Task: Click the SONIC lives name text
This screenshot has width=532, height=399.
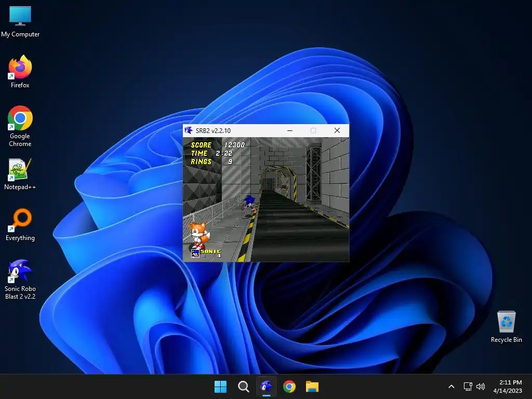Action: (x=211, y=251)
